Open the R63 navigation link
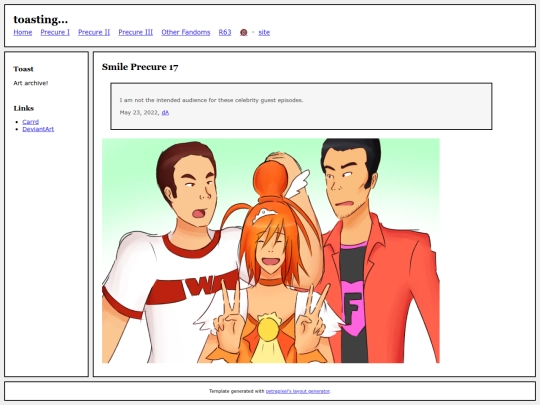This screenshot has width=540, height=405. coord(225,32)
